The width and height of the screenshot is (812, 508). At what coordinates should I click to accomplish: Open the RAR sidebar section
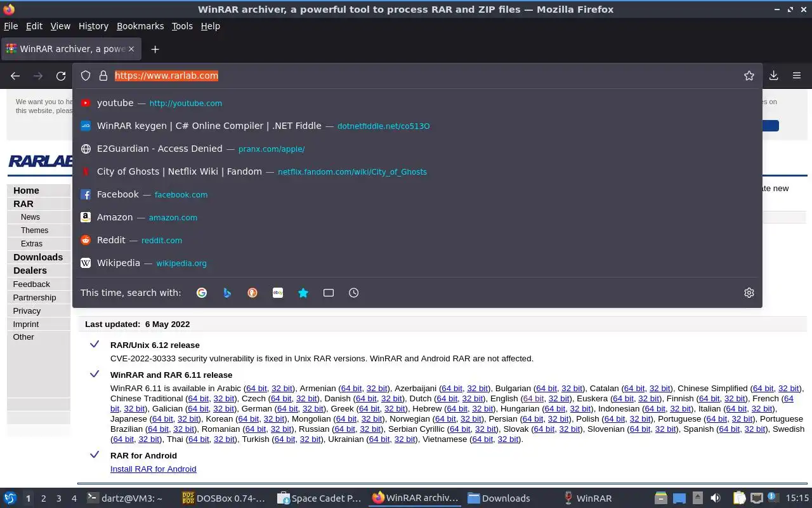(23, 204)
